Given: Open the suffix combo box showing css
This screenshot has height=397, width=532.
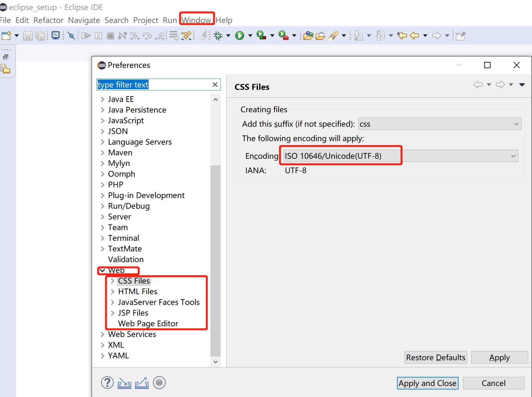Looking at the screenshot, I should tap(440, 124).
